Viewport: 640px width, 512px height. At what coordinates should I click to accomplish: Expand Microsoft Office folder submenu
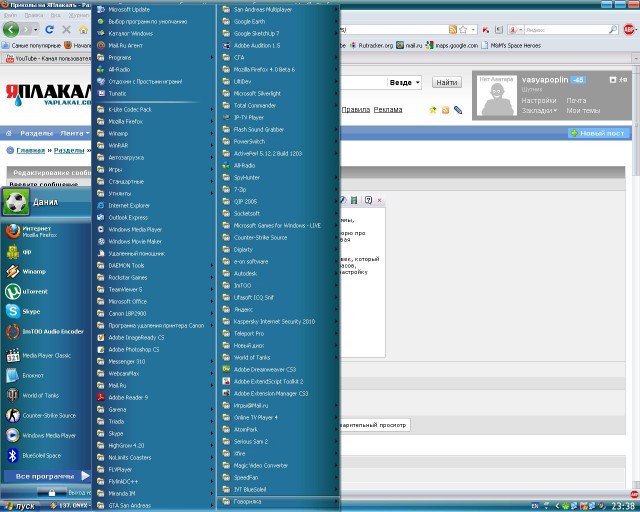155,302
